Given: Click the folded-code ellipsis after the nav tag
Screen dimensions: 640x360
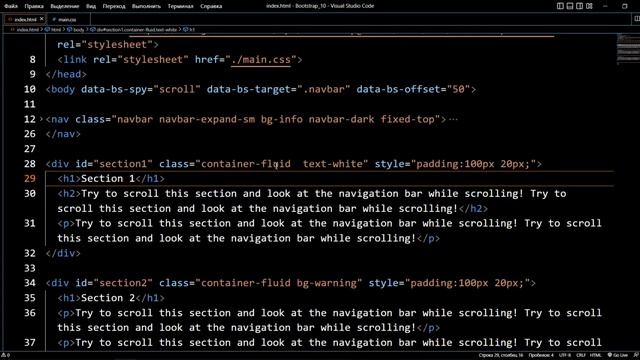Looking at the screenshot, I should [453, 119].
